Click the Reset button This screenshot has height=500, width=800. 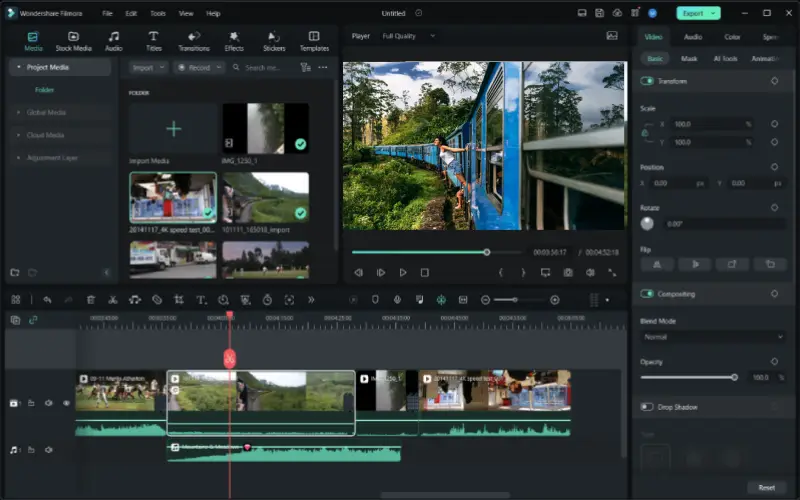(x=766, y=488)
